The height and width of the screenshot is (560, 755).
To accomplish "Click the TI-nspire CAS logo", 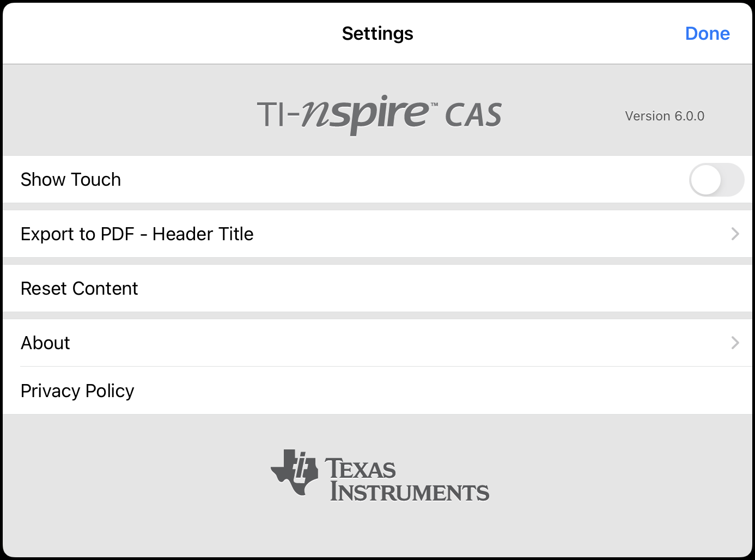I will pos(379,114).
